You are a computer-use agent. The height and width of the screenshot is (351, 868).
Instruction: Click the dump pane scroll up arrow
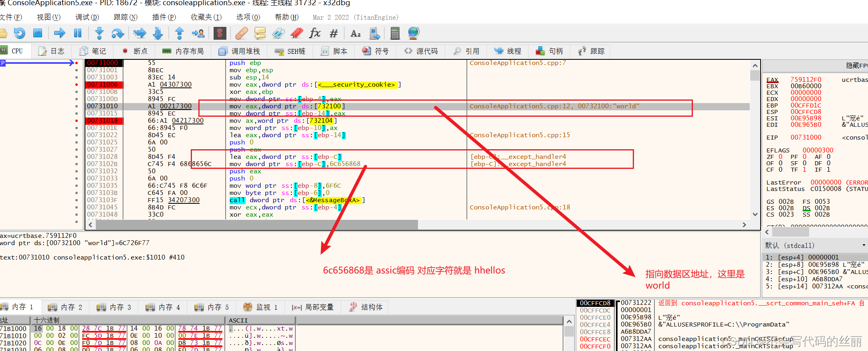click(569, 321)
